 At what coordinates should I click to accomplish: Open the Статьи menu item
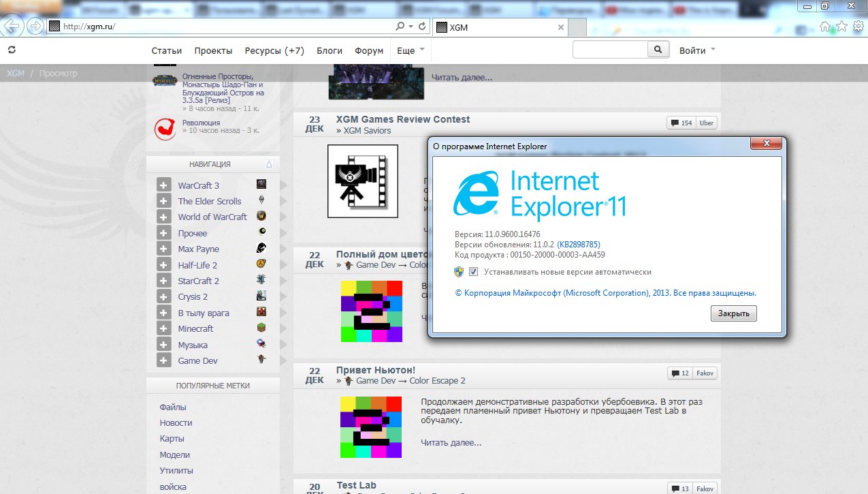pos(167,50)
